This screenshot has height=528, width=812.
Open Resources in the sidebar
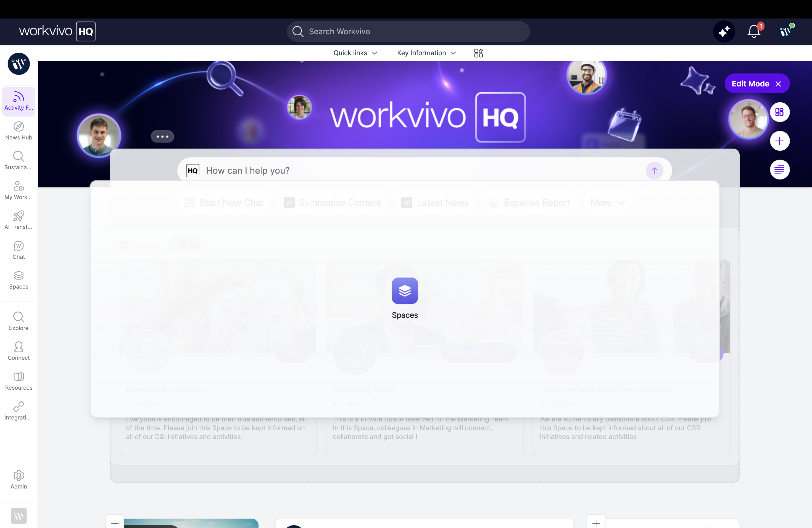[19, 381]
